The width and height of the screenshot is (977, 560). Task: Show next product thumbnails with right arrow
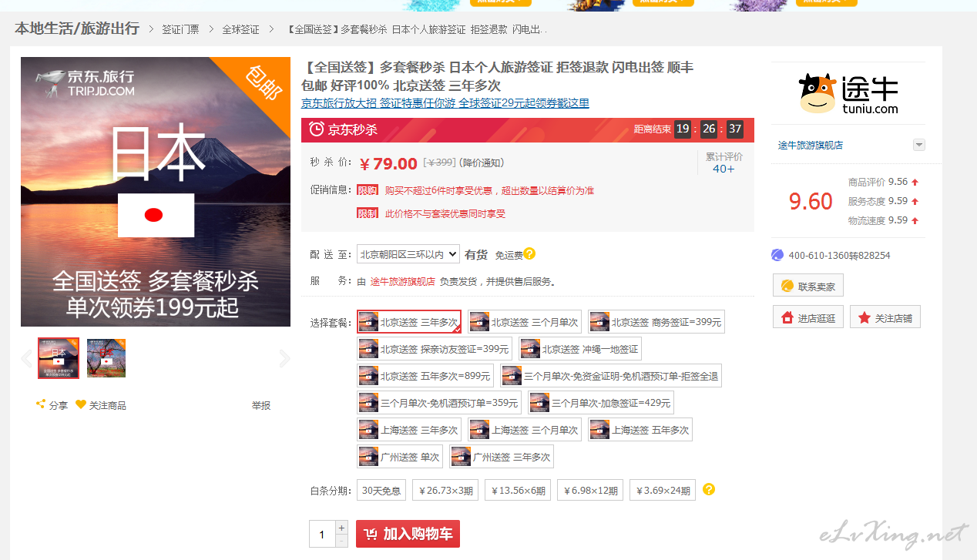point(284,358)
